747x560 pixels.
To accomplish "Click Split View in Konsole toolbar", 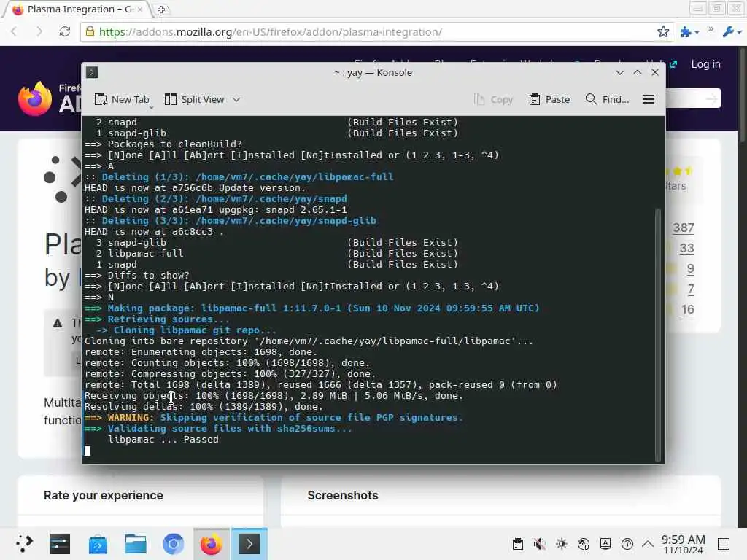I will [x=194, y=99].
